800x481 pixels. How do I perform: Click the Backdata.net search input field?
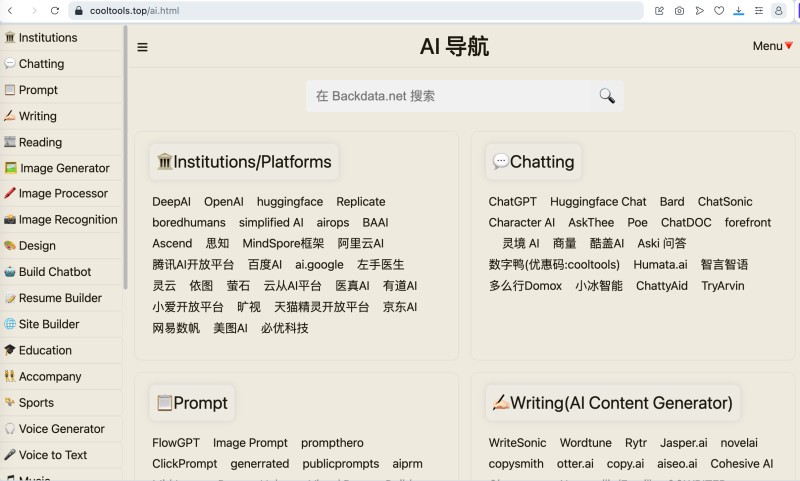448,95
